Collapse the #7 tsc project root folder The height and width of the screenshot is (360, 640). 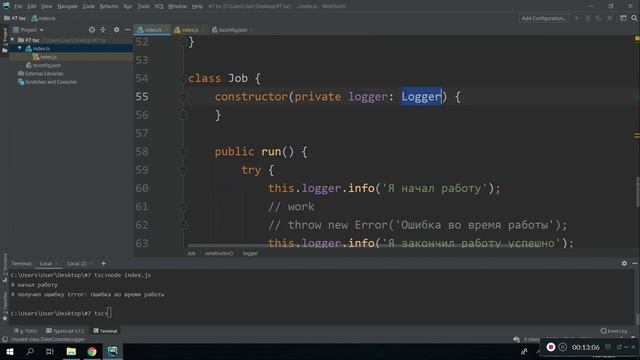pos(13,40)
